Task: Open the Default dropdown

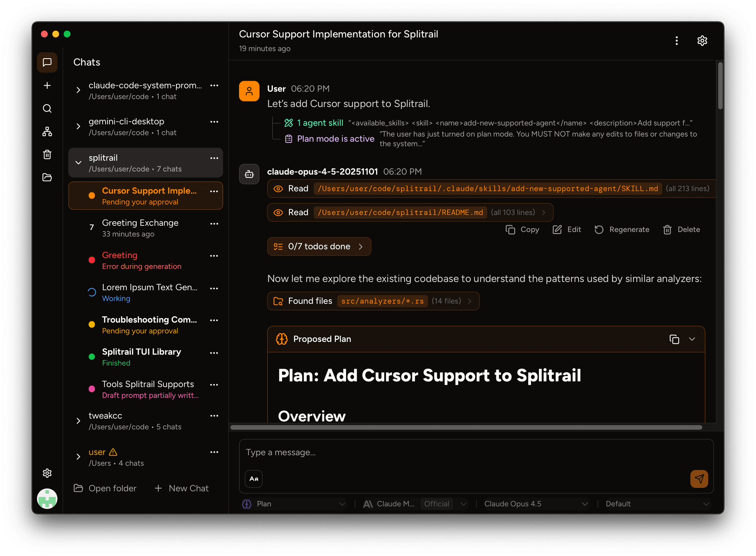Action: (x=658, y=504)
